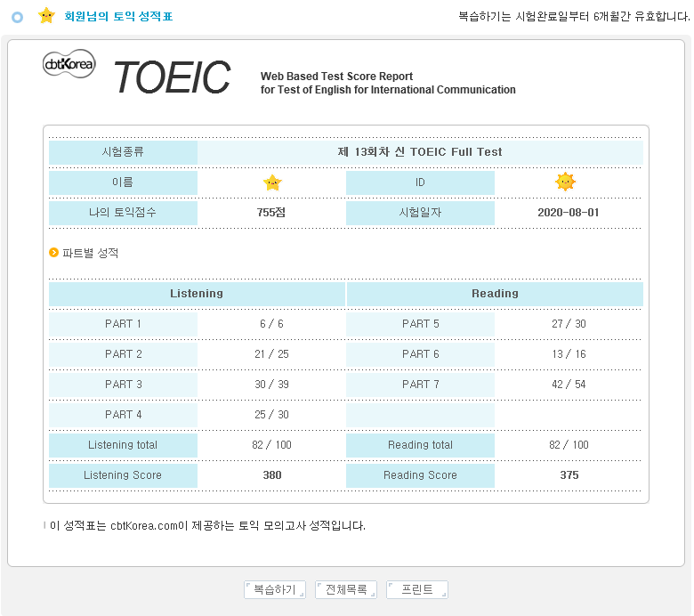Select the Reading total value 82 / 100
Viewport: 694px width, 616px height.
coord(569,445)
